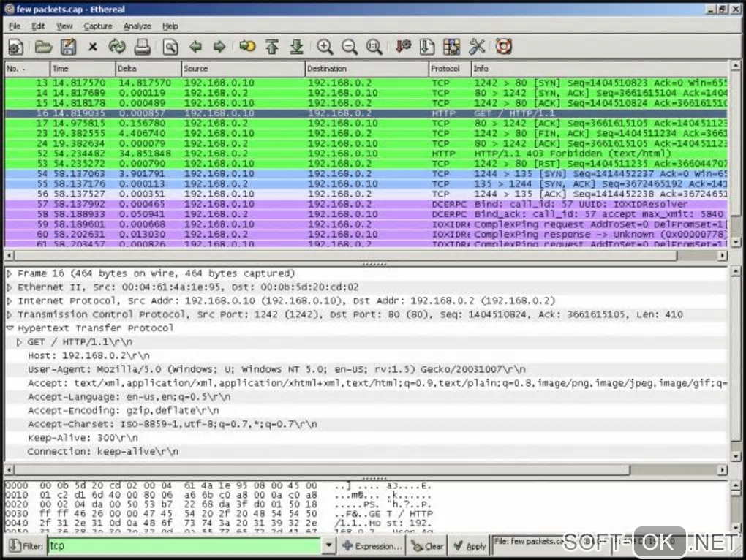The image size is (746, 560).
Task: Click the Clear filter button
Action: coord(427,546)
